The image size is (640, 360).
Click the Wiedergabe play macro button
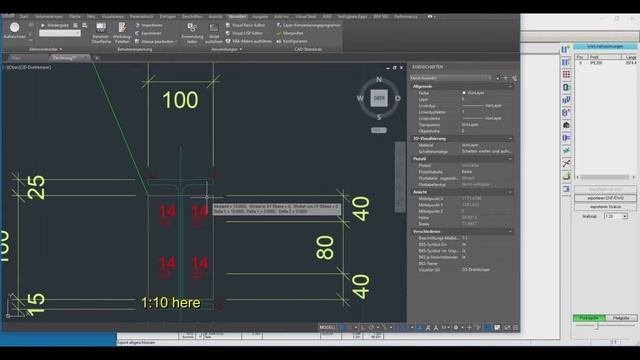tap(54, 25)
